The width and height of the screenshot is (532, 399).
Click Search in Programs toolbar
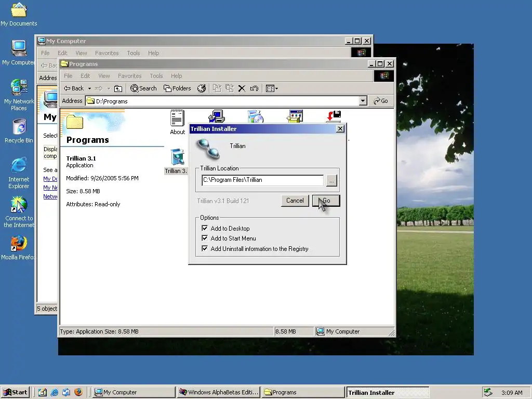pyautogui.click(x=143, y=88)
